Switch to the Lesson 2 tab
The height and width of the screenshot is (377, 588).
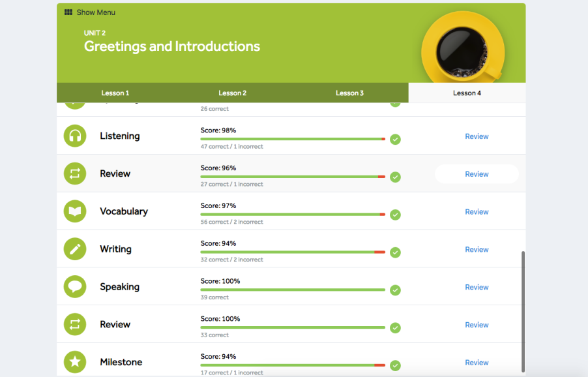pos(233,93)
